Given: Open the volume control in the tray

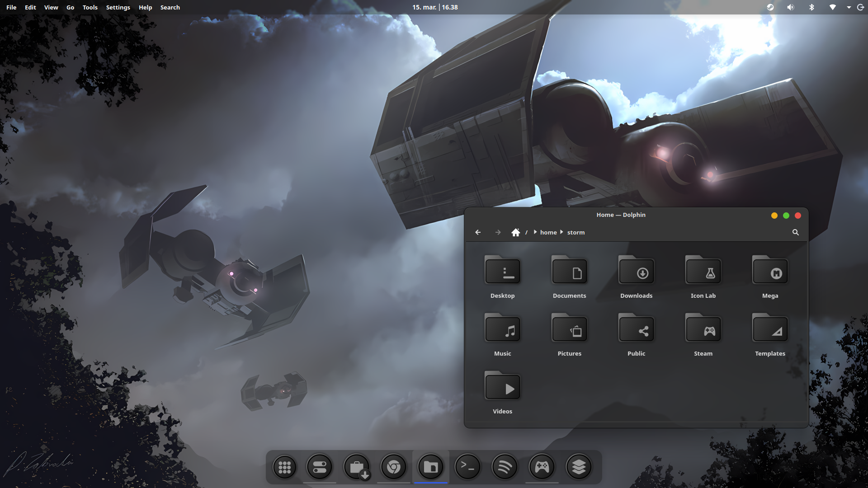Looking at the screenshot, I should (x=790, y=7).
